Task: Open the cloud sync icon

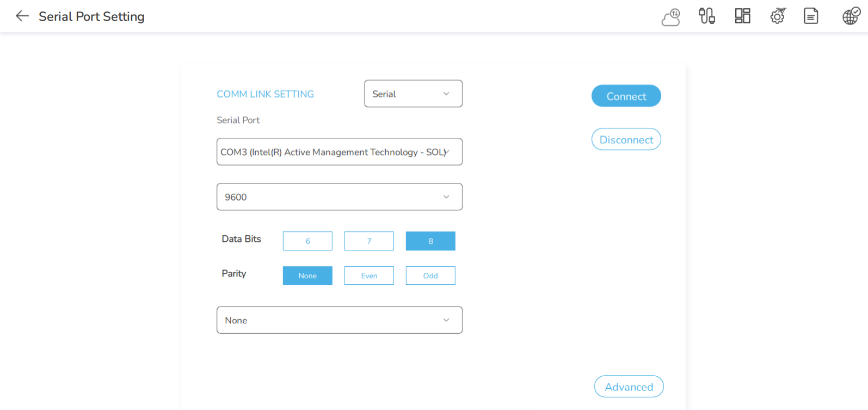Action: pyautogui.click(x=671, y=17)
